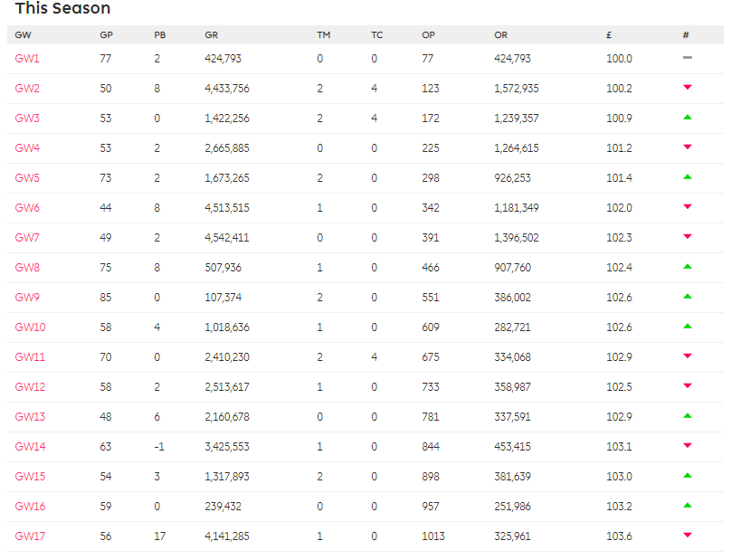Click the green up arrow in GW9 row
Viewport: 731px width, 560px height.
(688, 297)
